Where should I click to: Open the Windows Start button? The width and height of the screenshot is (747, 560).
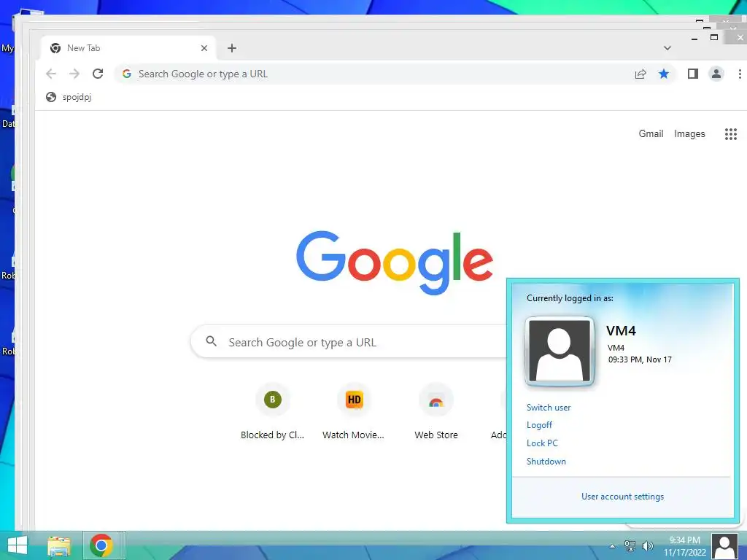[x=18, y=545]
